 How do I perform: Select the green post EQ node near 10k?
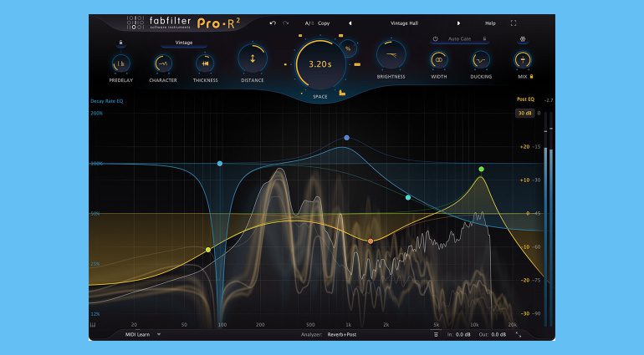pyautogui.click(x=481, y=169)
